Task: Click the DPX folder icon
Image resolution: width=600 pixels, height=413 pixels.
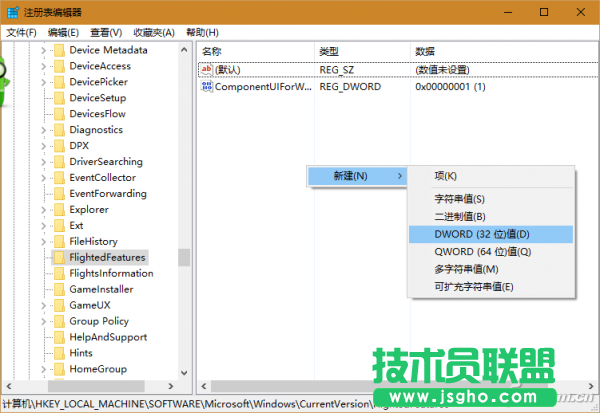Action: point(59,146)
